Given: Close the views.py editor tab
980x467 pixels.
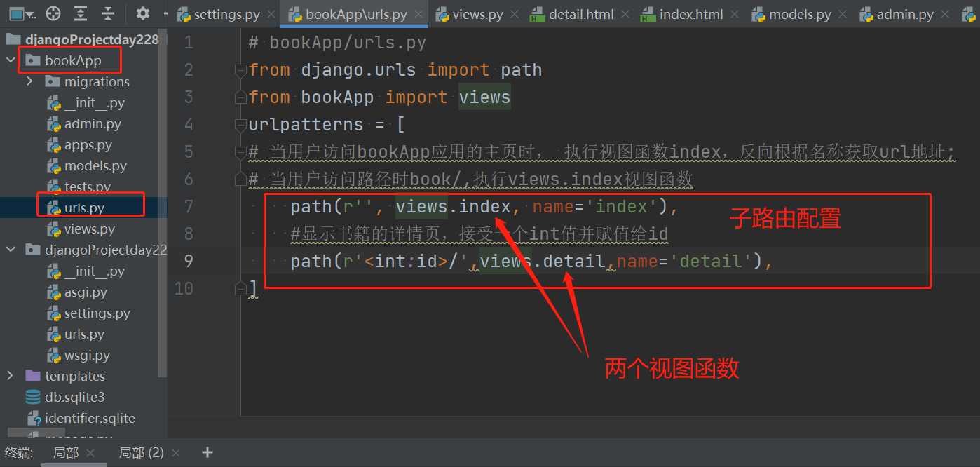Looking at the screenshot, I should 515,15.
